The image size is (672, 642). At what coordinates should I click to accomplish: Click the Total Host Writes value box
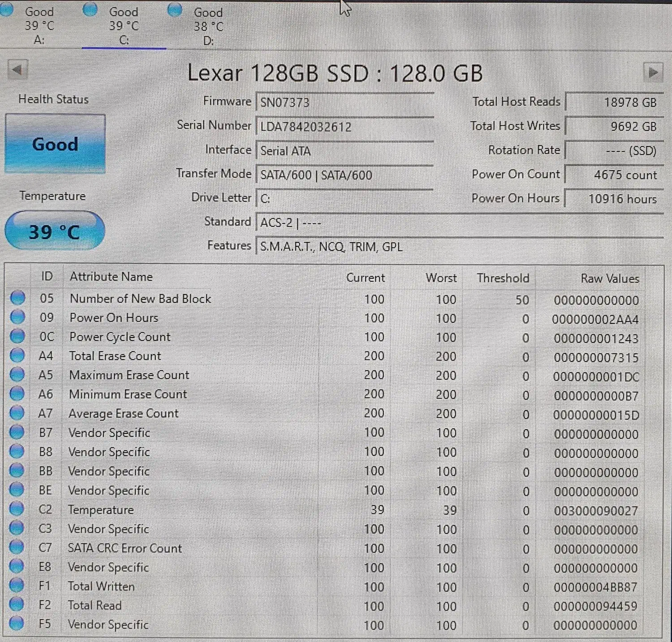613,127
